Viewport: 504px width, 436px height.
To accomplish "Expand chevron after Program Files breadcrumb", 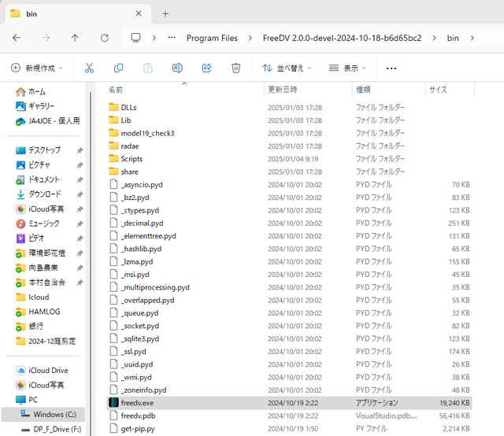I will pos(250,38).
